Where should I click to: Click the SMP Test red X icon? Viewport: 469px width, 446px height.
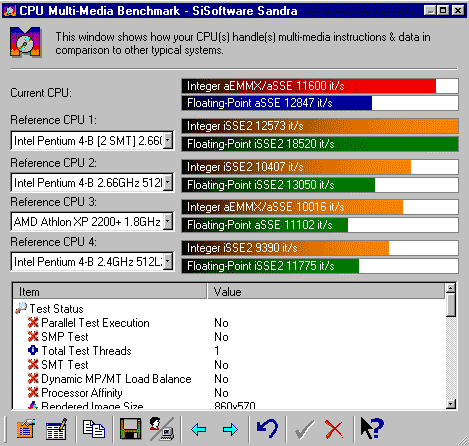tap(33, 336)
